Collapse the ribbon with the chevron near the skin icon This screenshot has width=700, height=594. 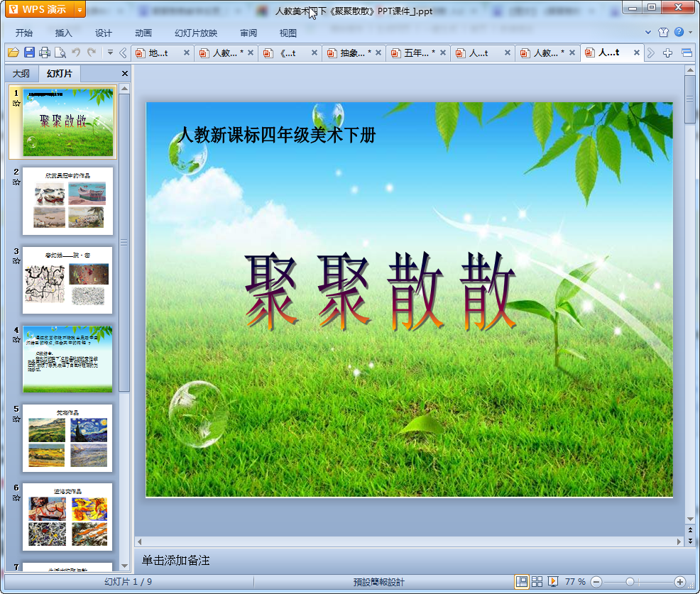(648, 32)
